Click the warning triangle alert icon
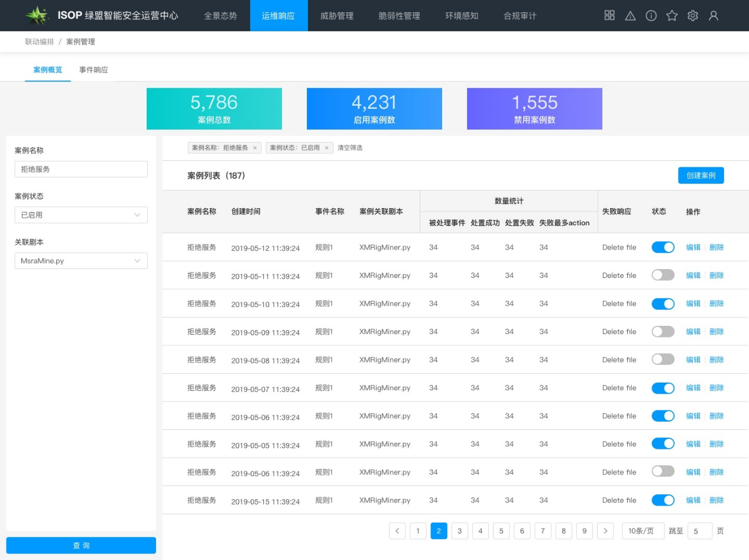749x560 pixels. tap(630, 16)
